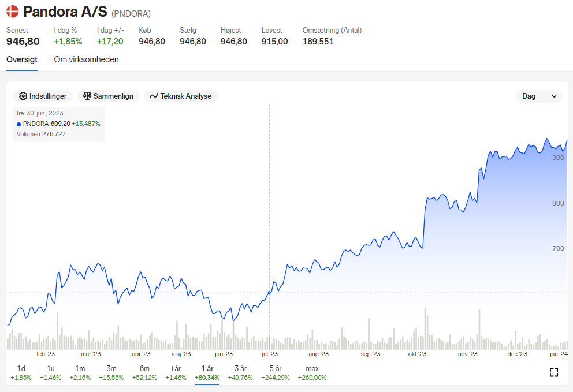Screen dimensions: 573x392
Task: Open the Indstillinger gear settings
Action: tap(43, 96)
